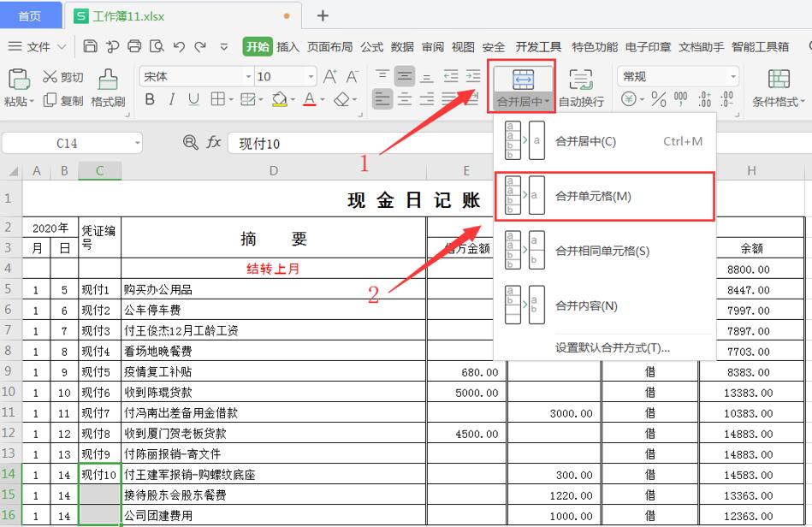Select column D header
This screenshot has width=812, height=527.
point(274,171)
